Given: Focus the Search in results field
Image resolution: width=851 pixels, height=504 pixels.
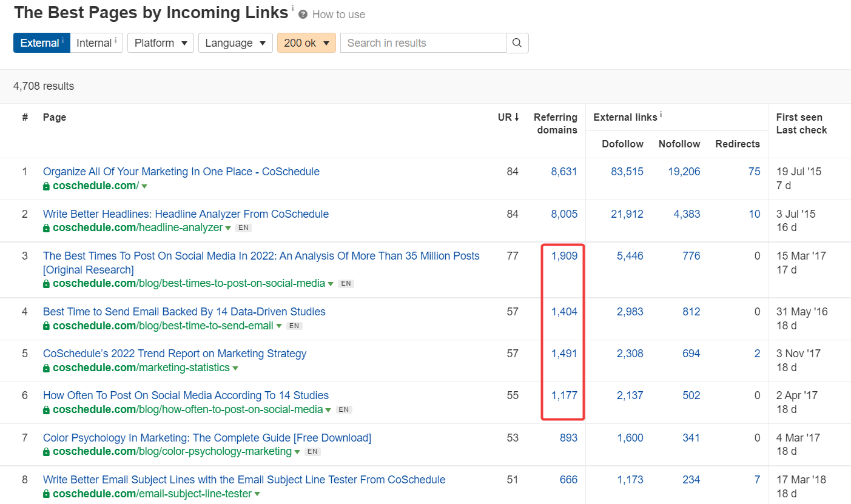Looking at the screenshot, I should 423,43.
